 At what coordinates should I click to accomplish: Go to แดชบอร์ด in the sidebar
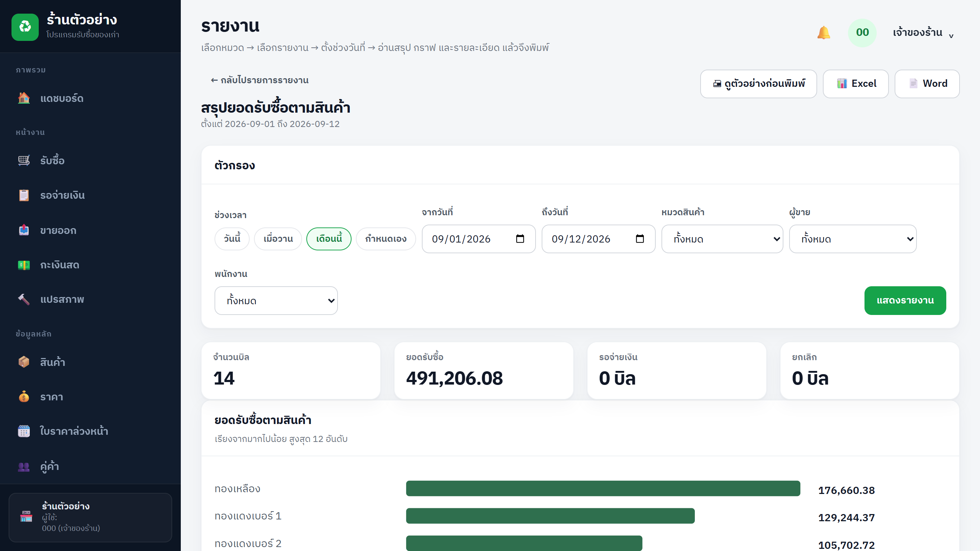pyautogui.click(x=90, y=98)
